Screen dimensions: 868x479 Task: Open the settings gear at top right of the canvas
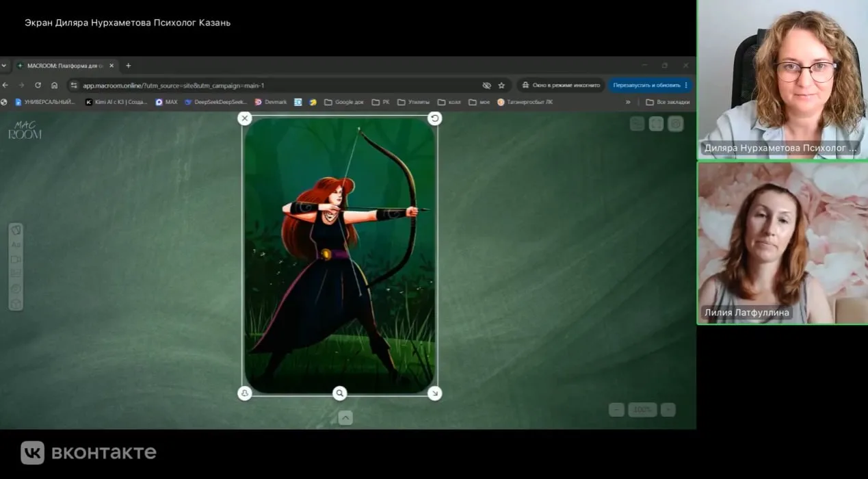[676, 124]
